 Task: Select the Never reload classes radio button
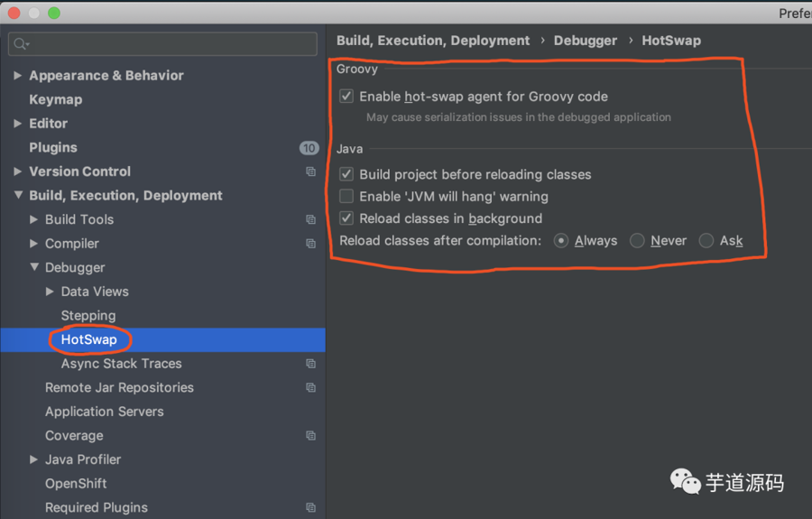(x=637, y=241)
